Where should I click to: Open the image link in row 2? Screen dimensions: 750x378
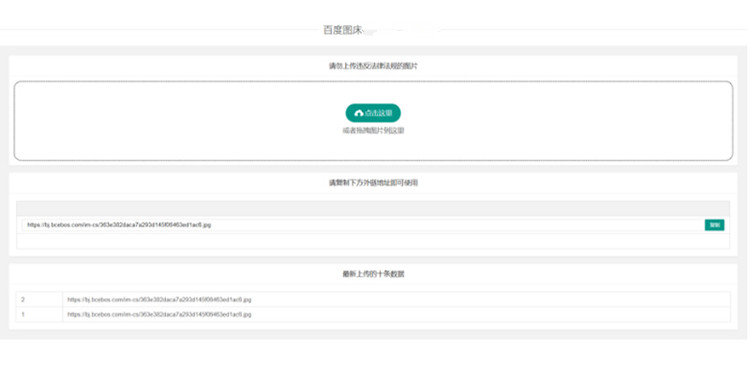coord(159,300)
